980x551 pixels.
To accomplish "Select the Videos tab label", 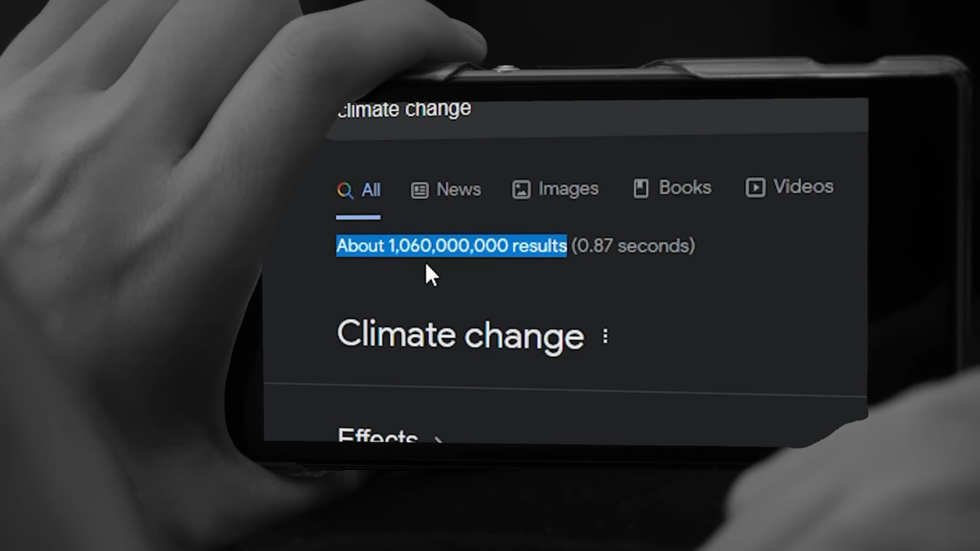I will click(x=804, y=186).
